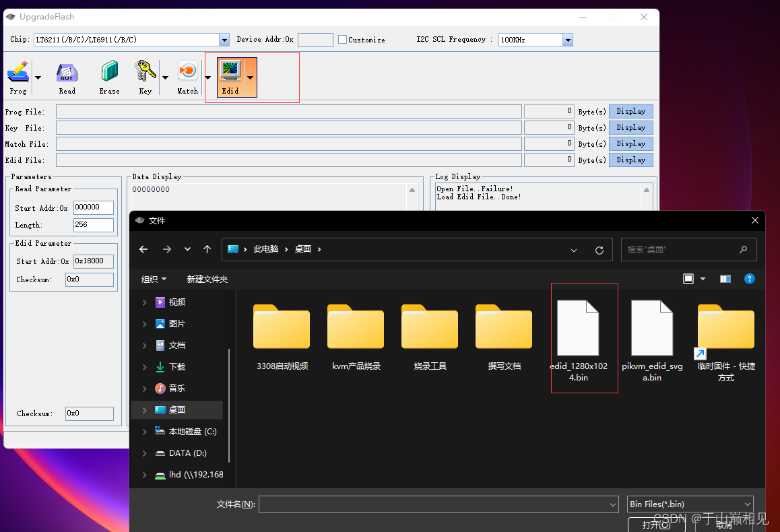Screen dimensions: 780x532
Task: Close the 文件 dialog
Action: 754,220
